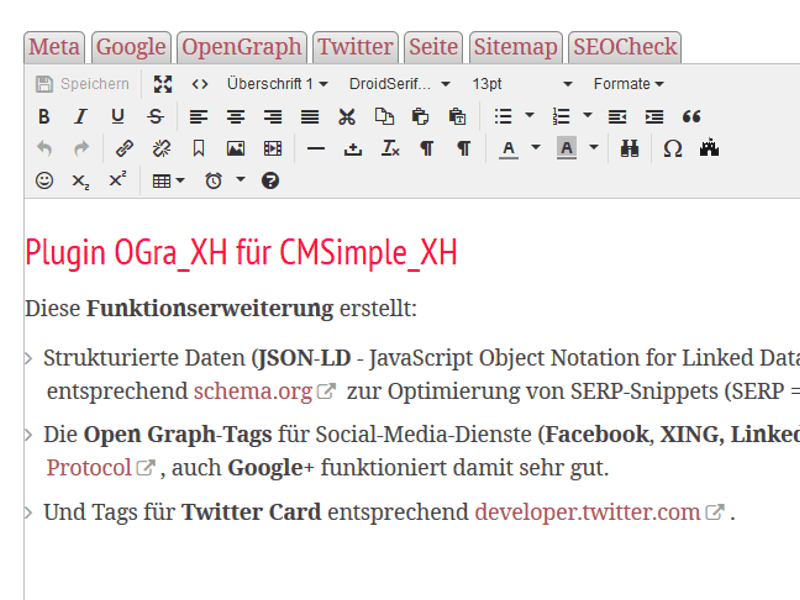Open the editor help
The height and width of the screenshot is (600, 800).
coord(270,181)
